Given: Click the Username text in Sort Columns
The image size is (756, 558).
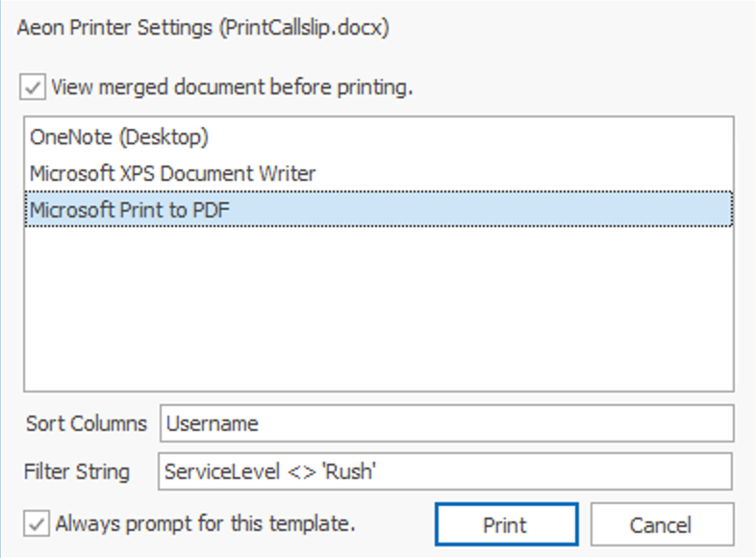Looking at the screenshot, I should [212, 423].
